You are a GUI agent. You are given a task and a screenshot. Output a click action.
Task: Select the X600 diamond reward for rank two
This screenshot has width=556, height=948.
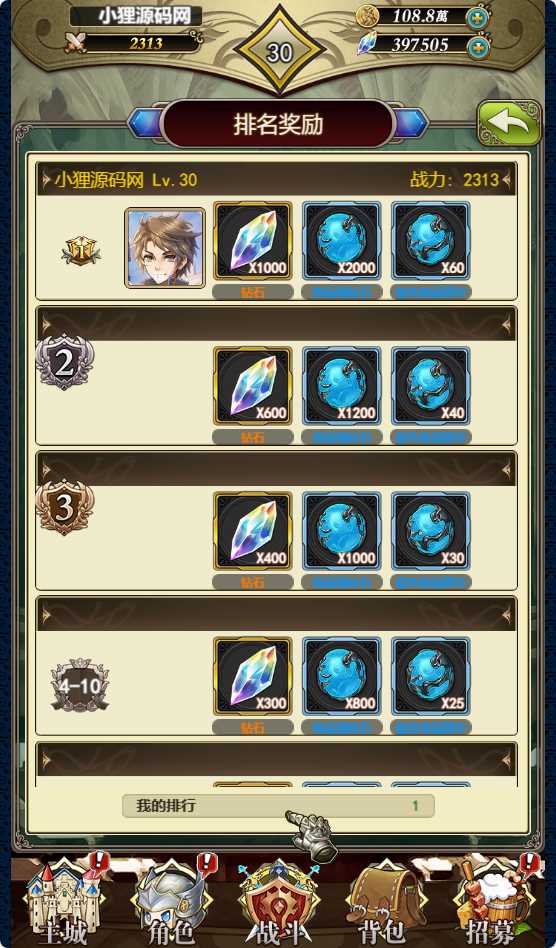point(253,386)
